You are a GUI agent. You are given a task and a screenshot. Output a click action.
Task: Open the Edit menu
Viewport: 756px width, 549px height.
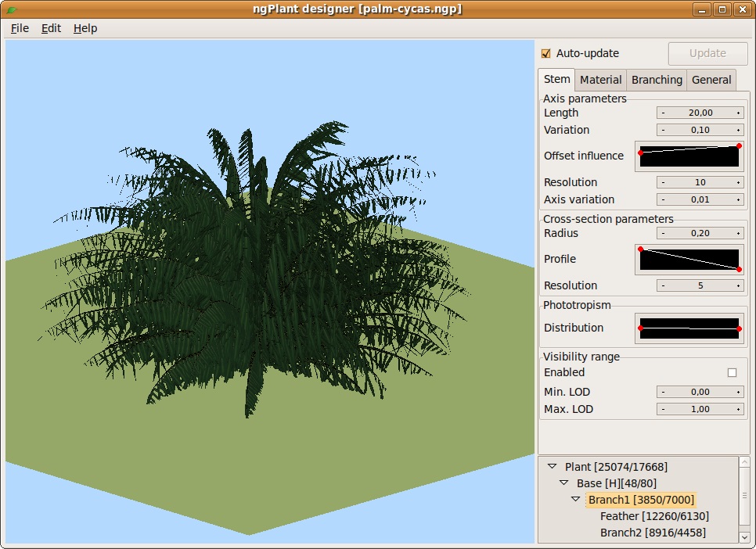[52, 28]
